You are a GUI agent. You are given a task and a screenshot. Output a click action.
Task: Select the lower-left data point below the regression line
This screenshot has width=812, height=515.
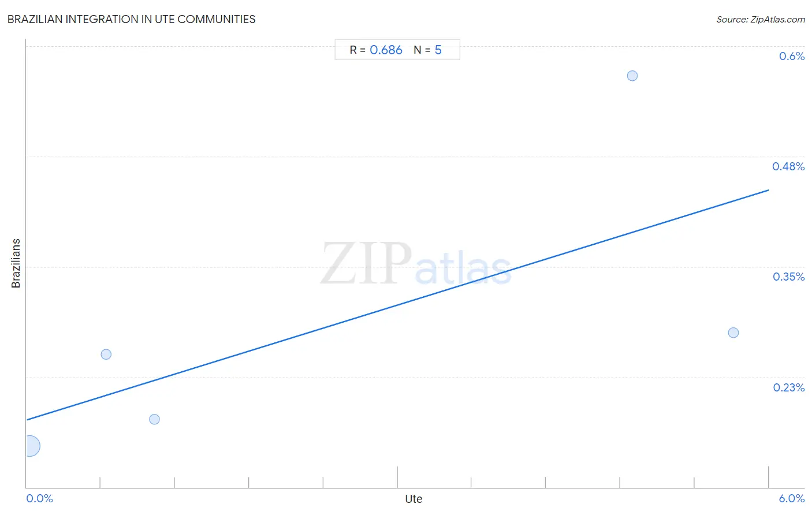pyautogui.click(x=154, y=419)
